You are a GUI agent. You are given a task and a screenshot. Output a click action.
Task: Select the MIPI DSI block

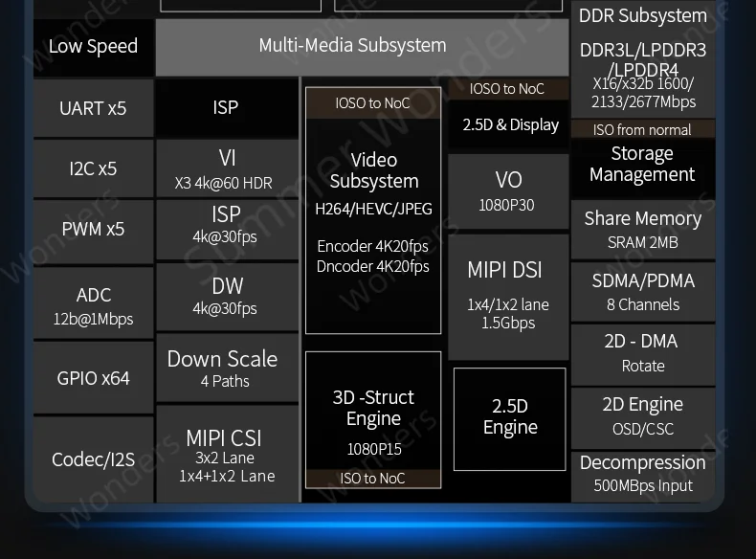508,297
